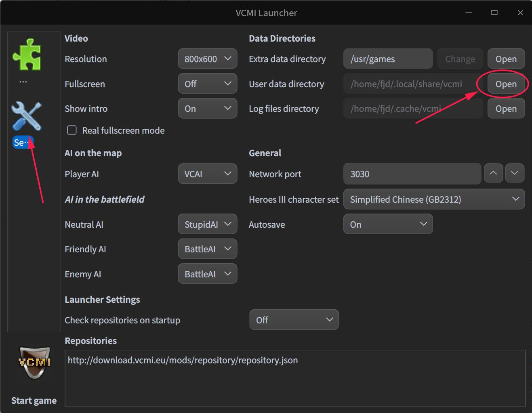This screenshot has width=532, height=413.
Task: Close the VCMI Launcher window
Action: 520,13
